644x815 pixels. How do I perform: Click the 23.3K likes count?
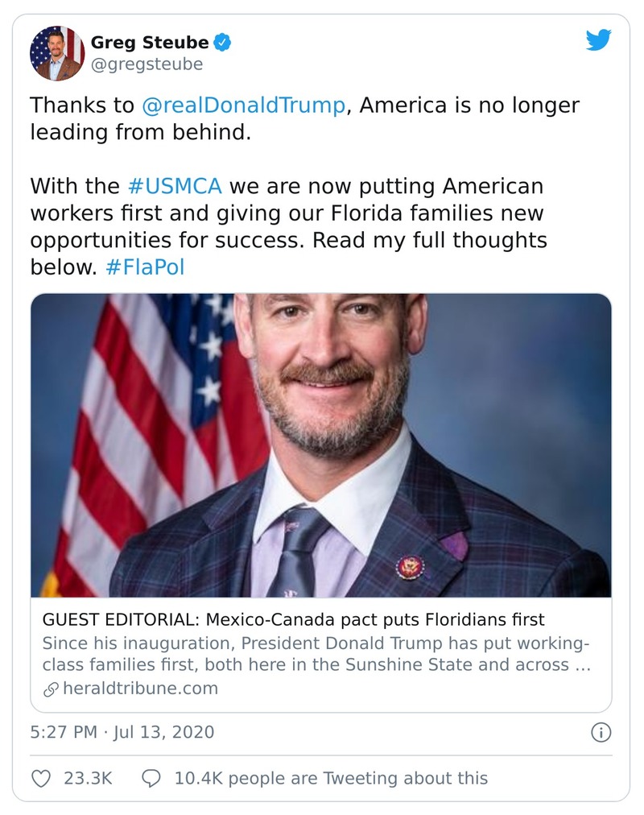click(x=87, y=778)
